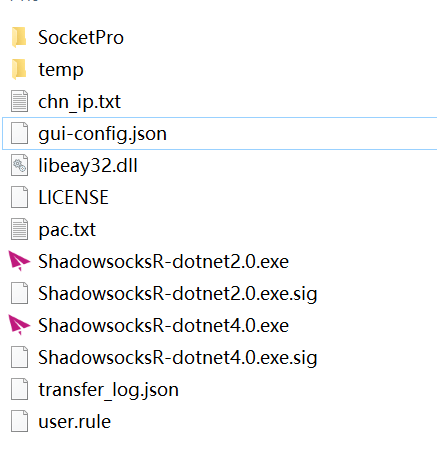Click the temp folder name
This screenshot has height=468, width=437.
(61, 70)
